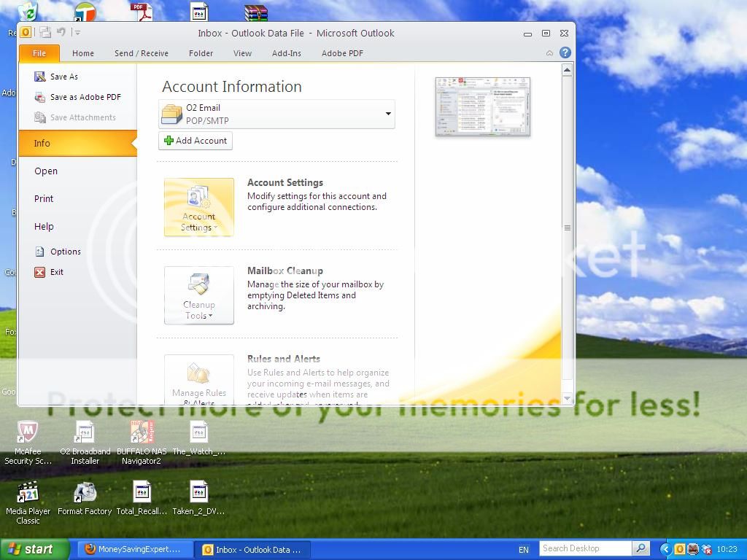Click the Add Account button

(196, 141)
